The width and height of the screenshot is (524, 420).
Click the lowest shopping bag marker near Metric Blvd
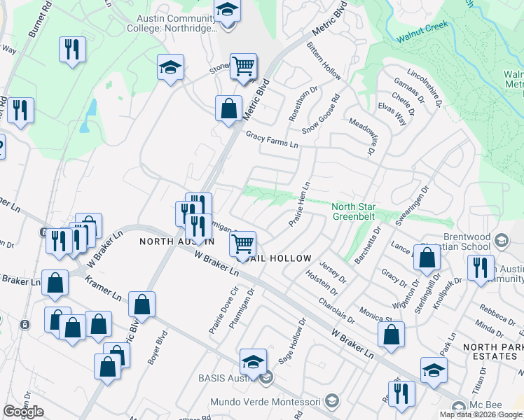pos(107,370)
